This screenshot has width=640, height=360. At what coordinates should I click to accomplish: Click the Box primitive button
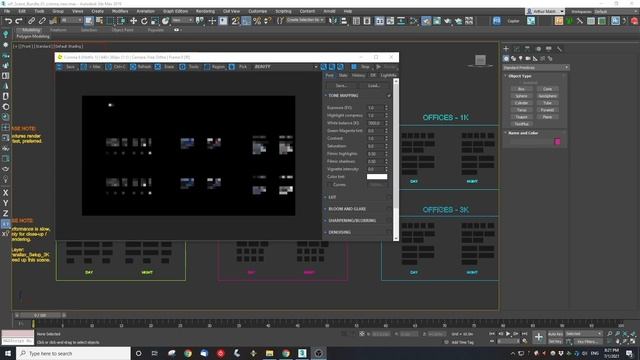[521, 89]
